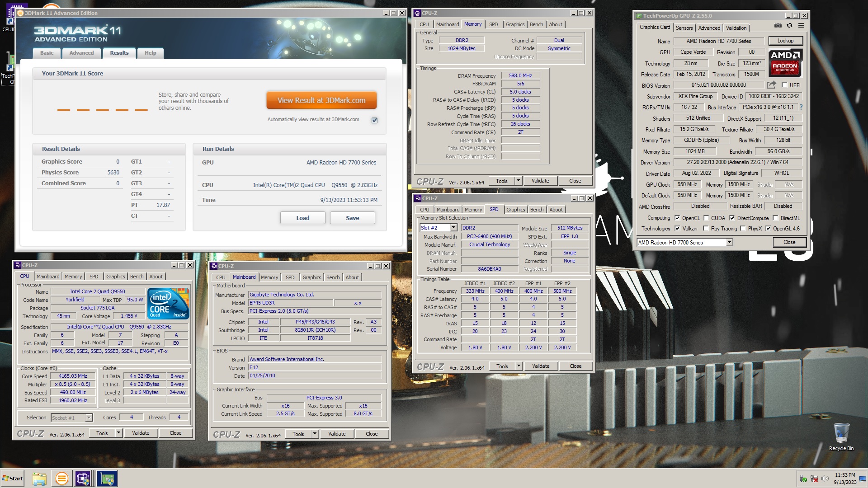Toggle the DirectML checkbox
This screenshot has height=488, width=868.
(775, 218)
